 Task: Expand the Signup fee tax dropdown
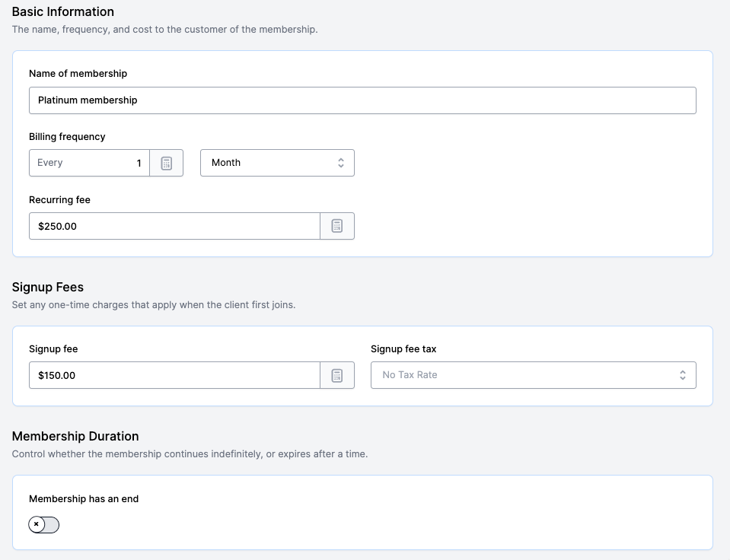click(x=533, y=375)
